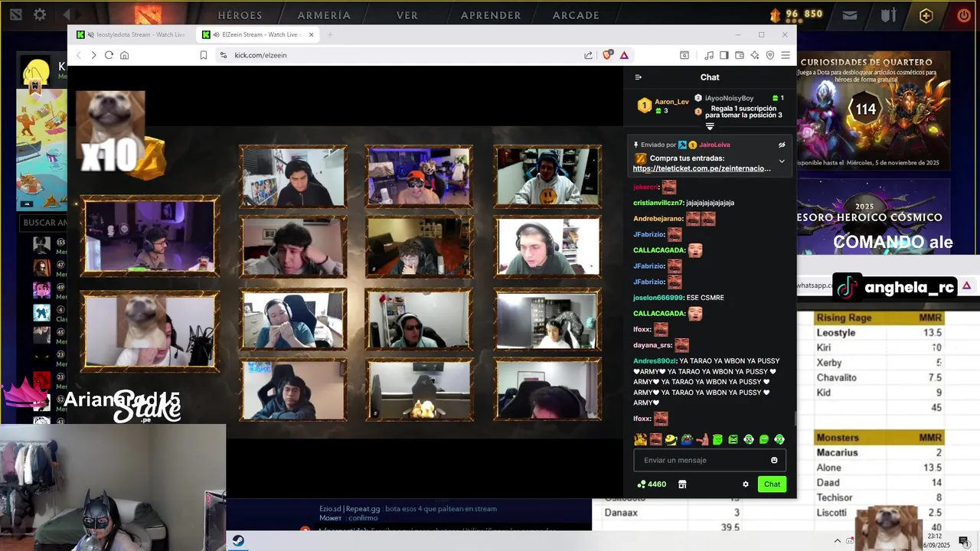Click the Dota 2 power quit button
This screenshot has width=980, height=551.
click(964, 15)
